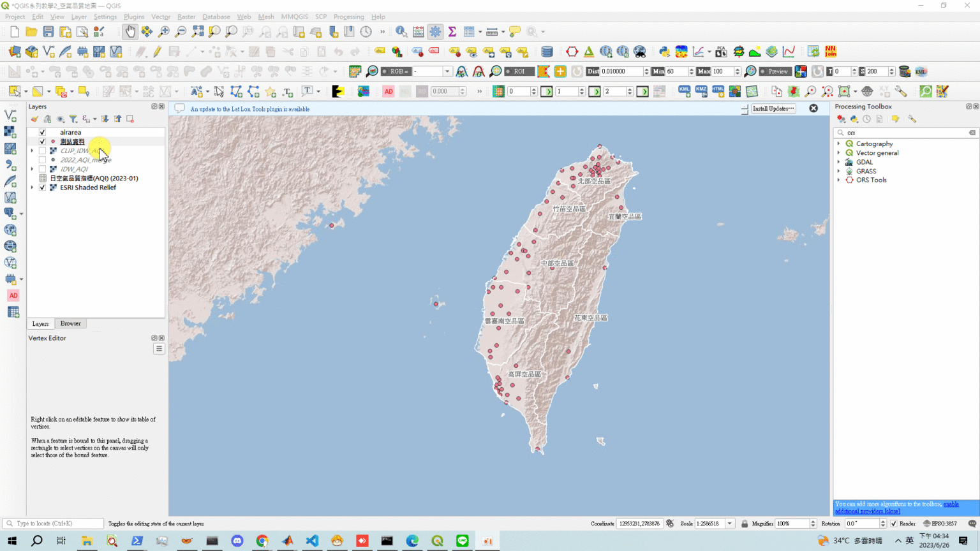This screenshot has height=551, width=980.
Task: Click the Install Updates button
Action: coord(772,108)
